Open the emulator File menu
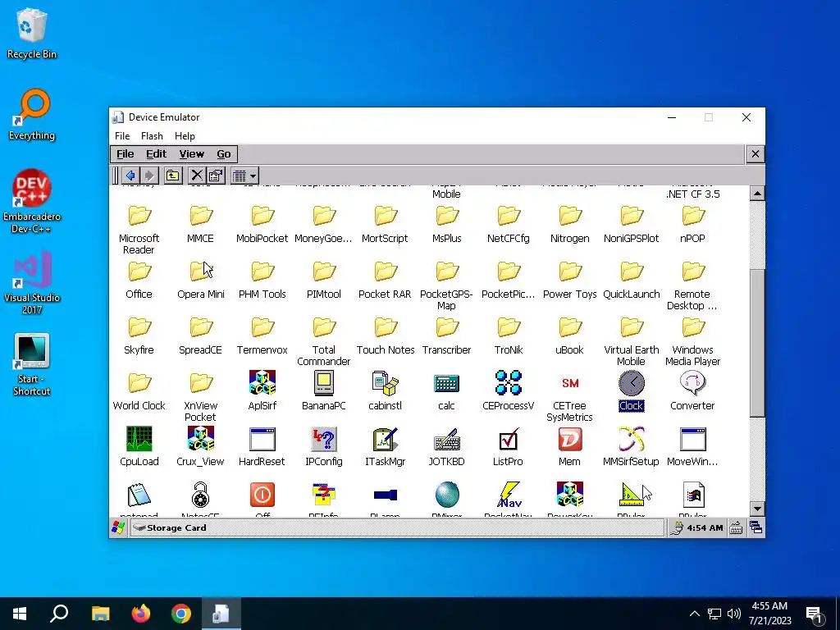Image resolution: width=840 pixels, height=630 pixels. (122, 136)
